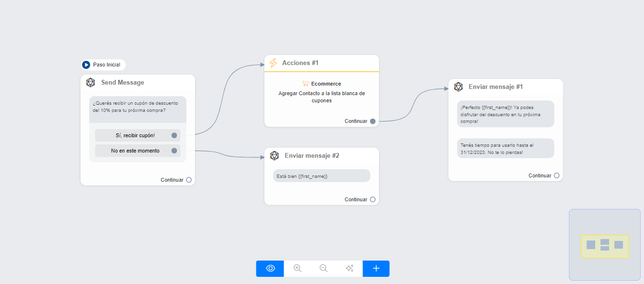This screenshot has width=644, height=284.
Task: Click the Enviar mensaje #2 node icon
Action: (274, 155)
